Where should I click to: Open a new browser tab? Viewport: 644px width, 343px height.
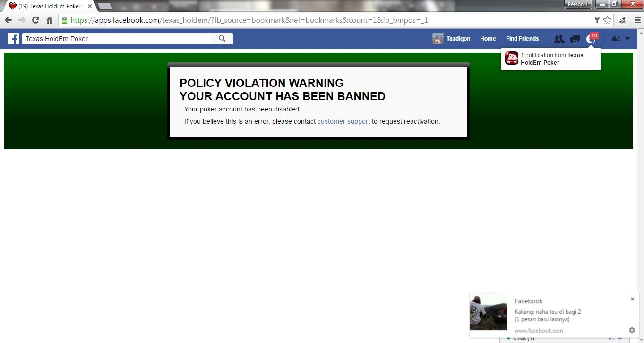(104, 6)
